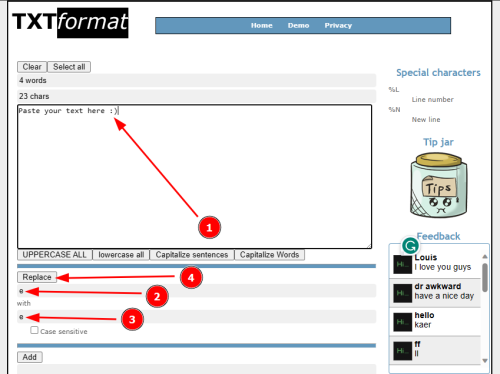Click the Clear button

click(32, 67)
